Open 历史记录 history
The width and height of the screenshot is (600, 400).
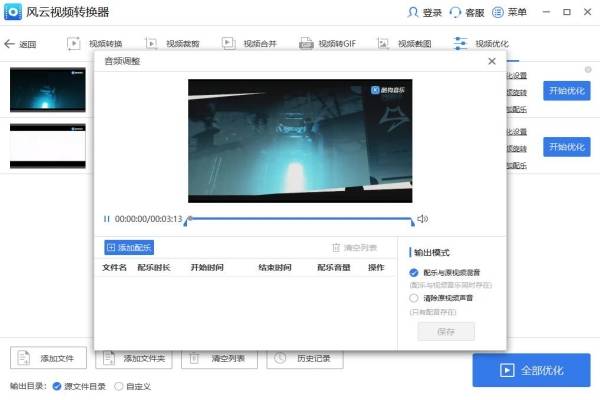tap(305, 359)
